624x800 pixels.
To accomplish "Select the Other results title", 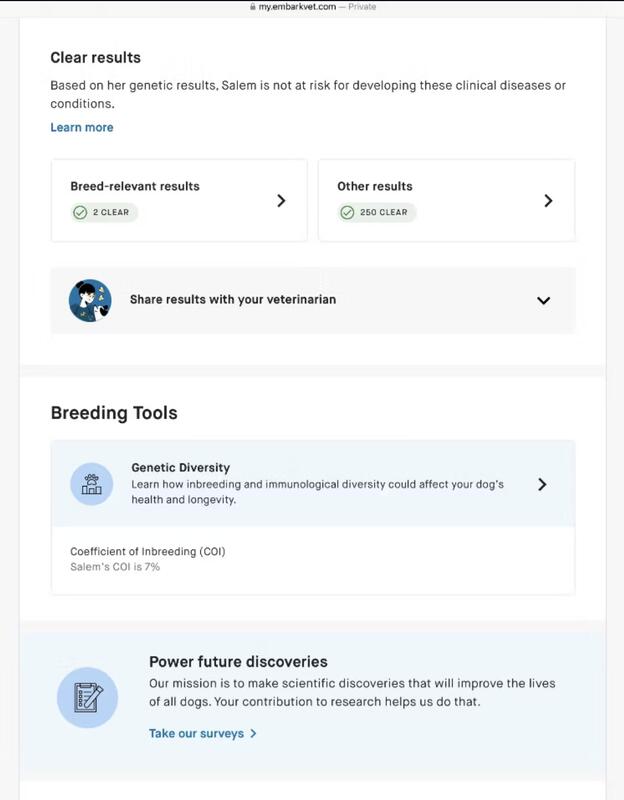I will [375, 186].
